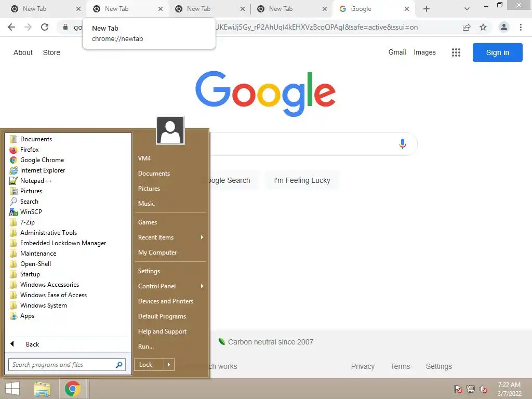Open the Gmail link

(x=397, y=52)
